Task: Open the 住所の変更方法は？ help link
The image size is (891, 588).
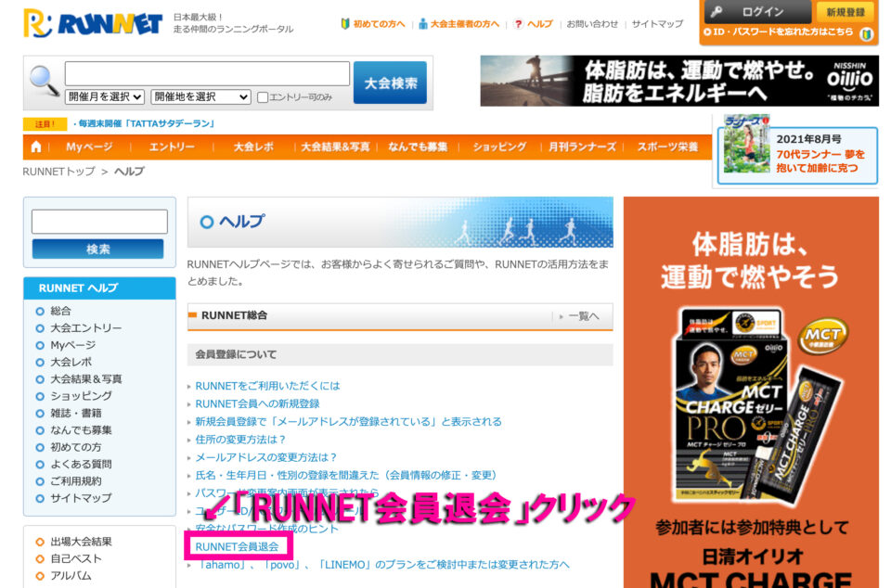Action: click(x=241, y=440)
